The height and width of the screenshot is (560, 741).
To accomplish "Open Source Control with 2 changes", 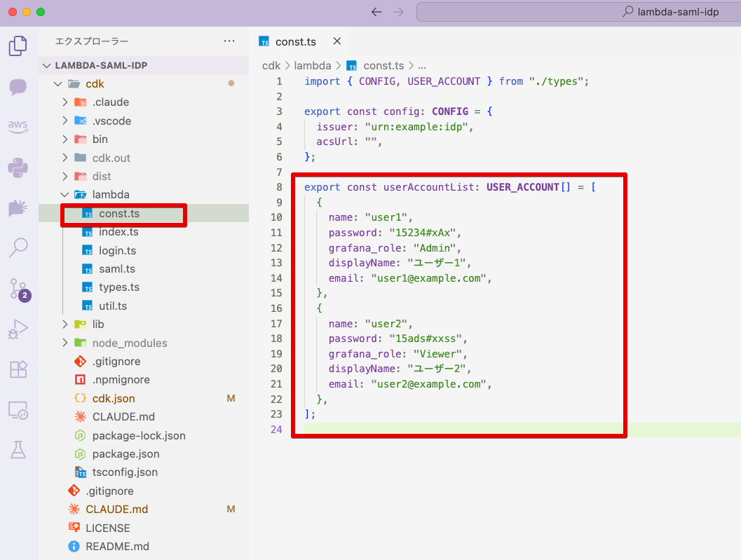I will [x=18, y=288].
